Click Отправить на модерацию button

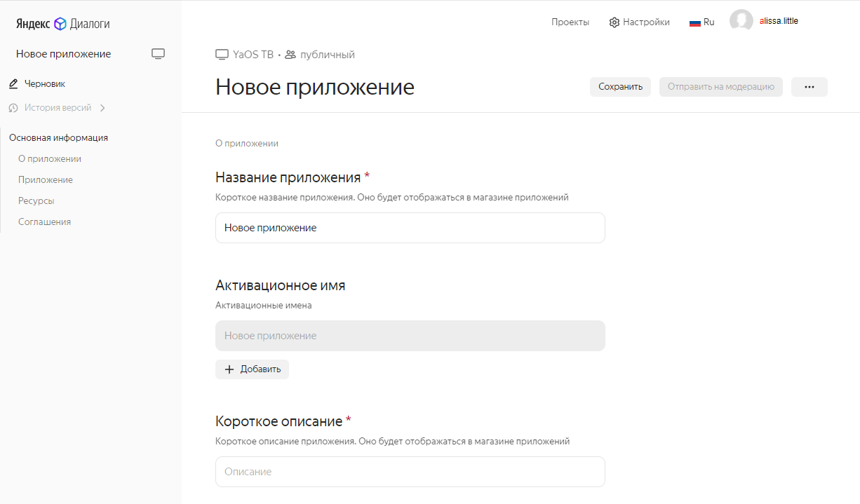pyautogui.click(x=720, y=86)
